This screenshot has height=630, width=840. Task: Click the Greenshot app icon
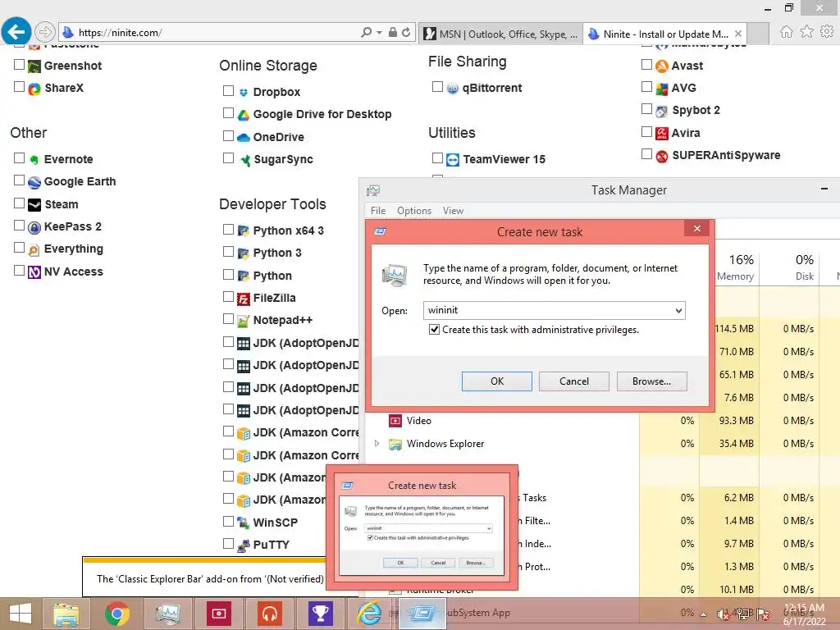(x=34, y=66)
